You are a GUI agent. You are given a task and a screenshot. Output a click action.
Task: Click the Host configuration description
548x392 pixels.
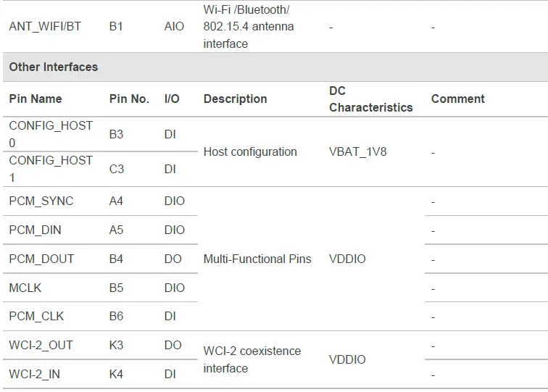[250, 152]
